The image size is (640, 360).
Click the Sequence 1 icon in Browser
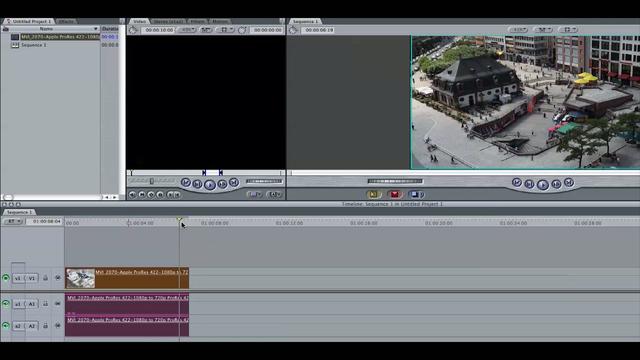click(15, 45)
